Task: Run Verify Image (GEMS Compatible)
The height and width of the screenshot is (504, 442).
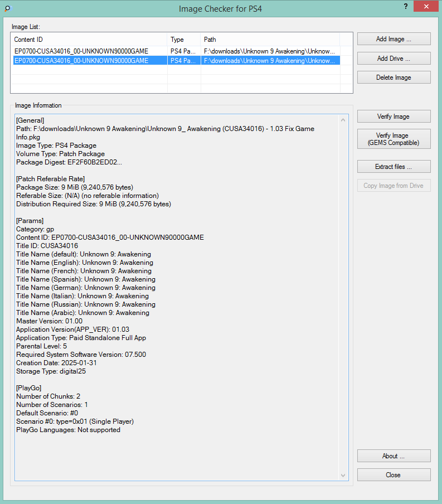Action: [x=394, y=139]
